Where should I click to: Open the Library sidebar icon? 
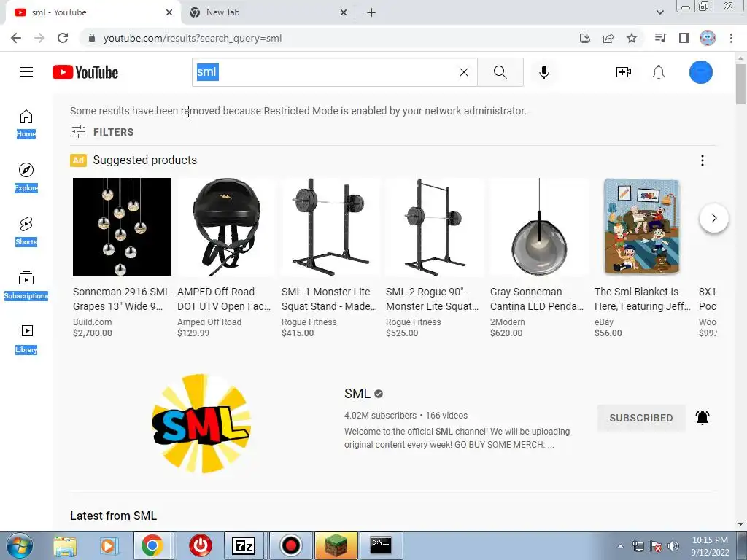click(x=26, y=339)
